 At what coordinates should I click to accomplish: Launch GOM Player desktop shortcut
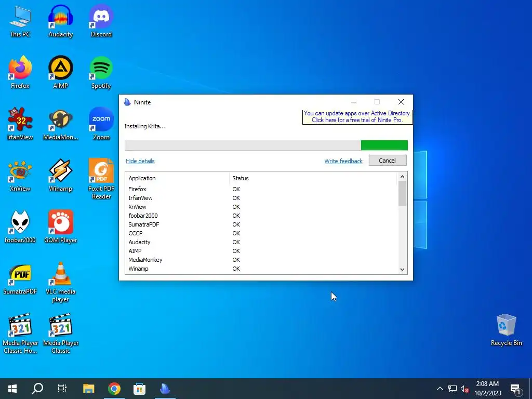pos(60,227)
